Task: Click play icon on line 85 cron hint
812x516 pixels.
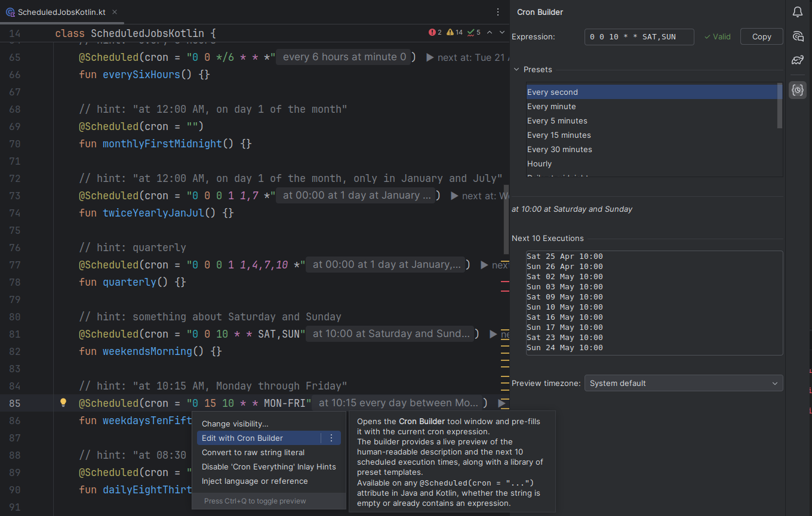Action: [x=502, y=403]
